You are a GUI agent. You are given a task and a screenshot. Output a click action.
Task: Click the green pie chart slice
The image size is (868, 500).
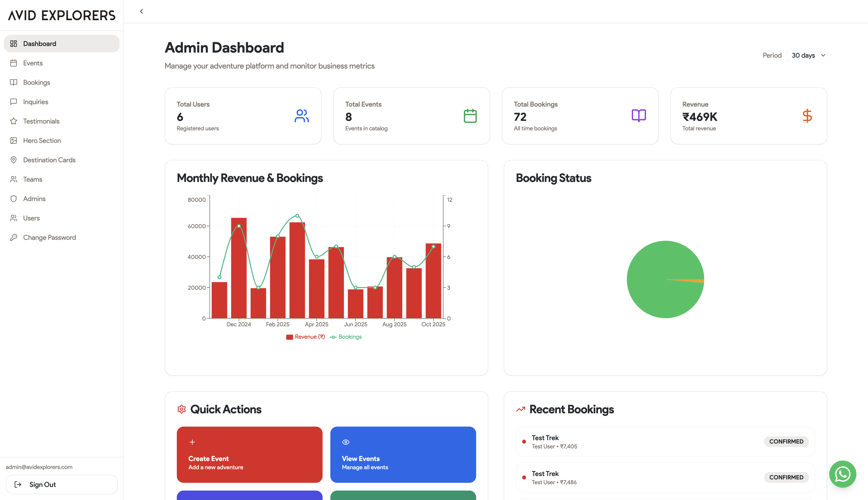click(x=652, y=271)
